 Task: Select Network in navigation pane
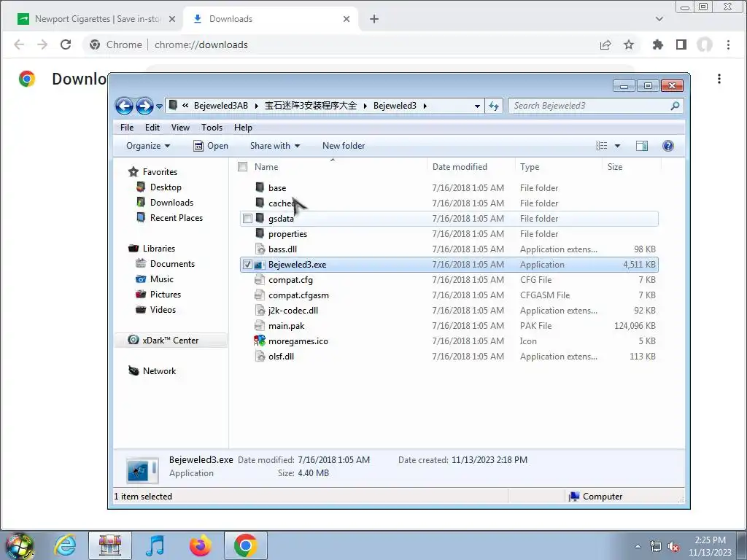(159, 371)
